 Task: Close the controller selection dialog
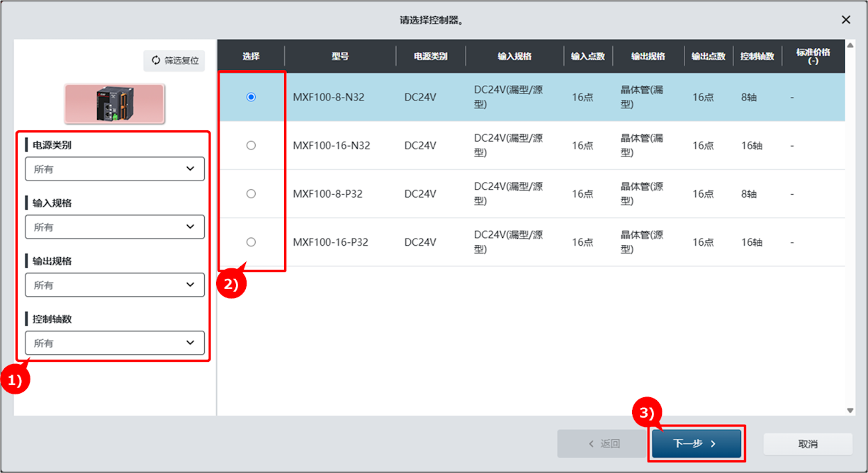point(845,20)
